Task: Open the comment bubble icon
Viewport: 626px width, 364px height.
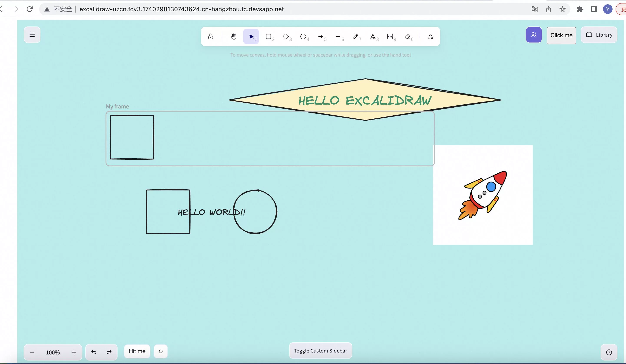Action: point(161,351)
